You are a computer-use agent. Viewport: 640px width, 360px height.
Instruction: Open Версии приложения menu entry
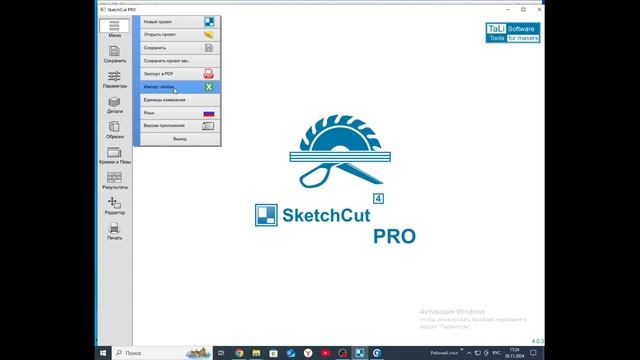click(180, 126)
